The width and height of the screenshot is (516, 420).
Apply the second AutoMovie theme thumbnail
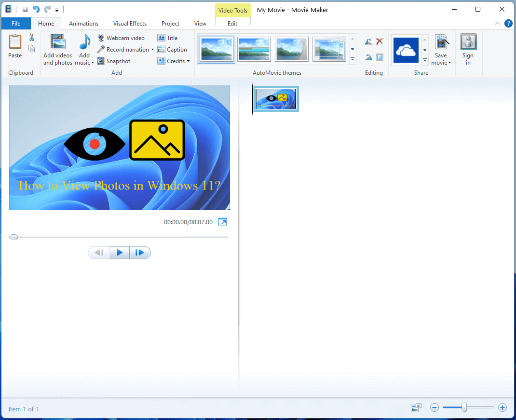[x=254, y=49]
